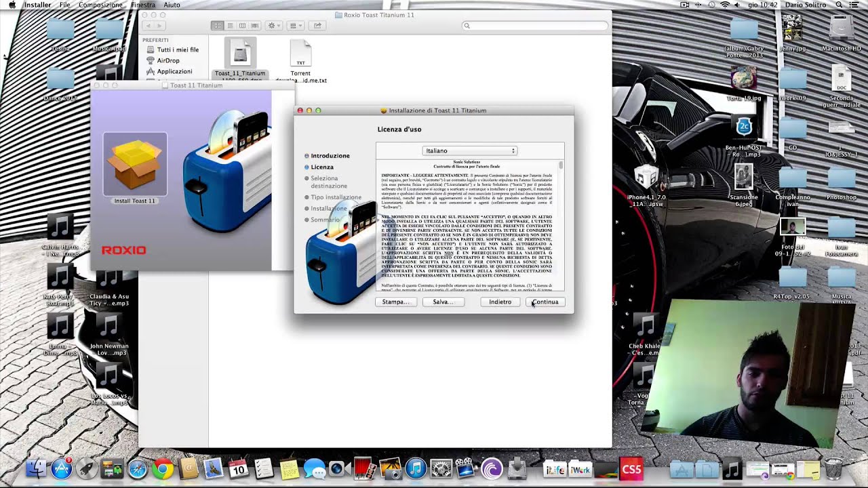Select the Torrent txt file in Finder

point(300,61)
